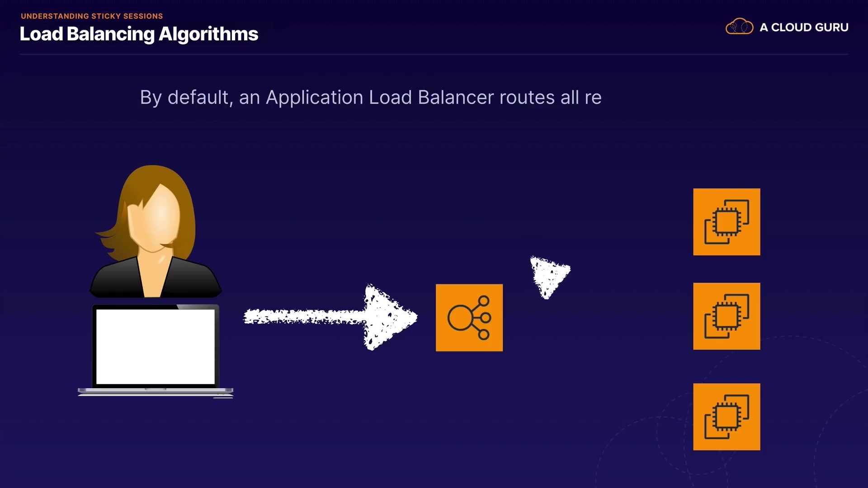Screen dimensions: 868x488
Task: Click the horizontal divider line under title
Action: point(434,55)
